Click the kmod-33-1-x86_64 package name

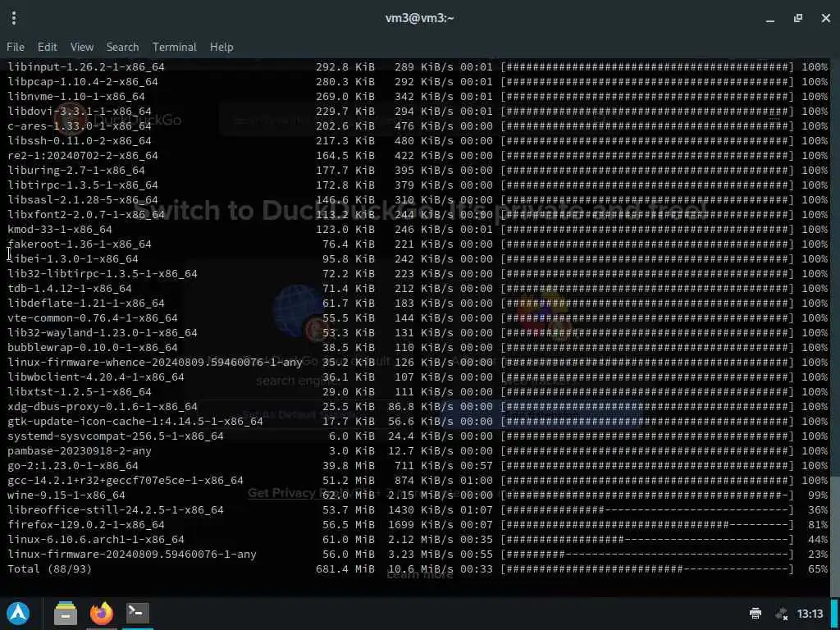point(59,230)
